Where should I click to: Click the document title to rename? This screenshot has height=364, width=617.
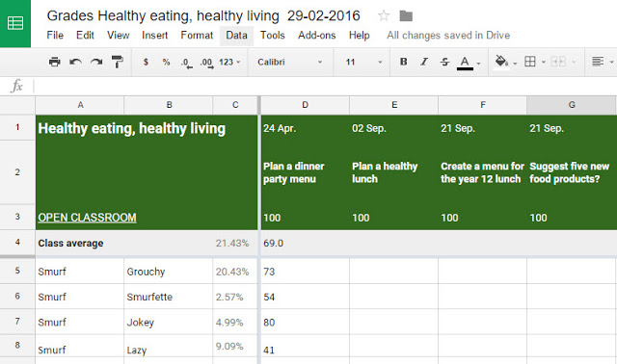point(203,15)
